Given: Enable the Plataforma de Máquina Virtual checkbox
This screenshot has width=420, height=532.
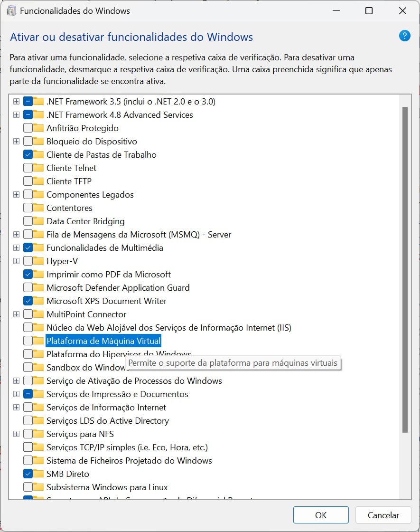Looking at the screenshot, I should coord(28,341).
